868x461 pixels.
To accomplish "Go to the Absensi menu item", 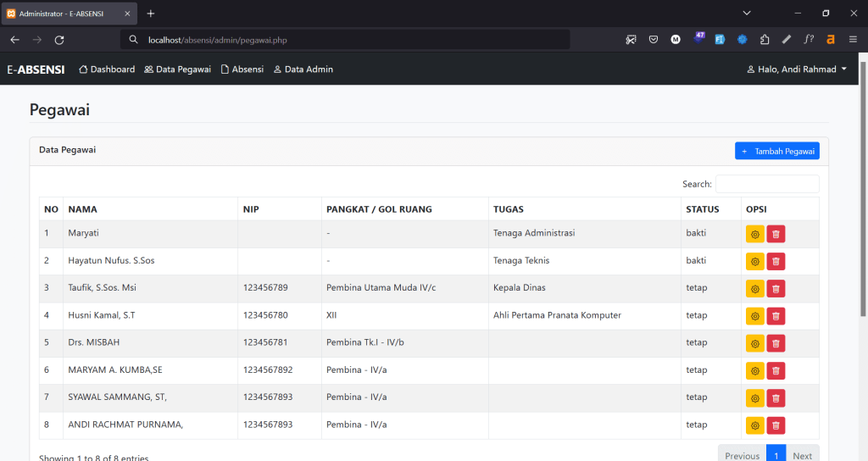I will coord(242,69).
